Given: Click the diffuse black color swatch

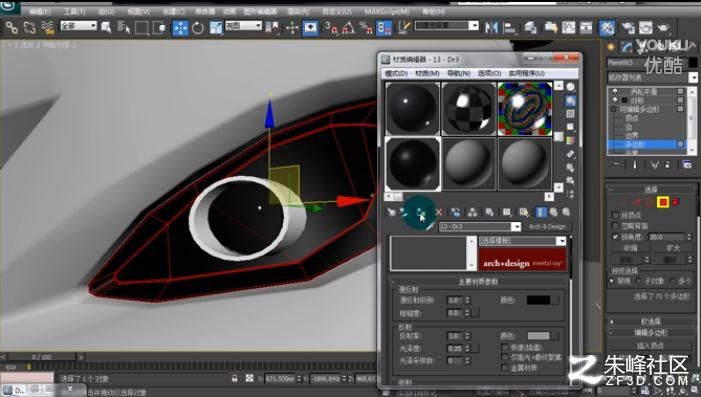Looking at the screenshot, I should pyautogui.click(x=538, y=300).
